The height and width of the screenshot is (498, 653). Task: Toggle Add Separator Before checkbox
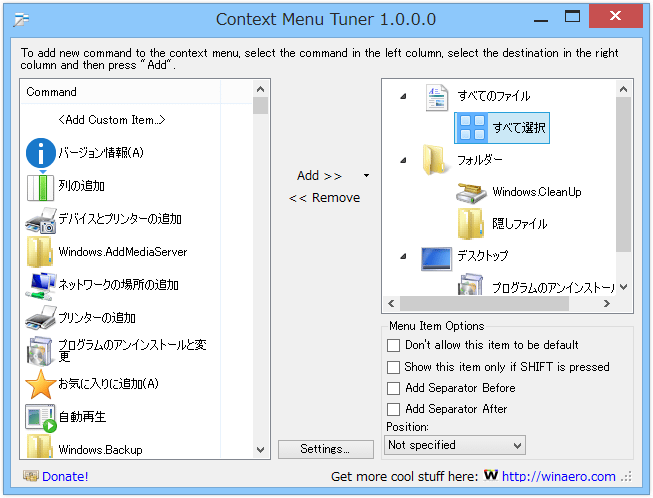(393, 388)
